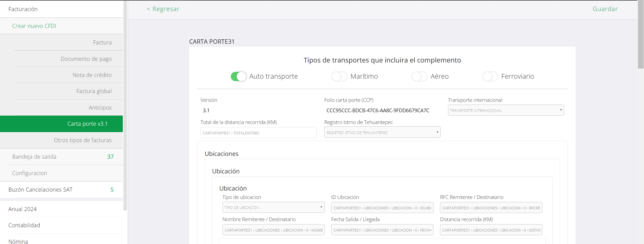Click the page's vertical scrollbar
The image size is (644, 244).
(x=640, y=34)
